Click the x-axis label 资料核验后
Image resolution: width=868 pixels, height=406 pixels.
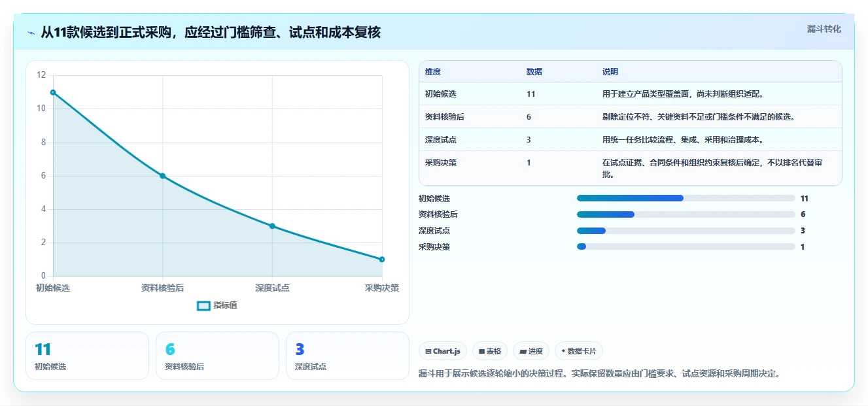click(163, 288)
